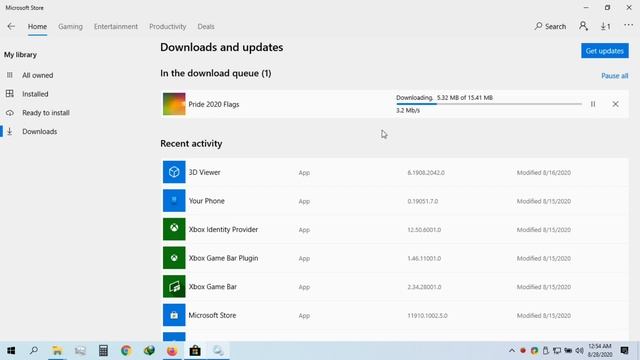
Task: Open the Xbox Game Bar name
Action: [212, 287]
